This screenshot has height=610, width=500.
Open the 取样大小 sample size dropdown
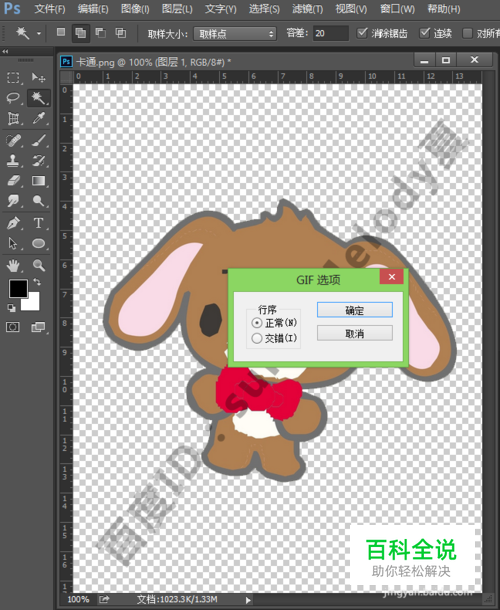(235, 34)
